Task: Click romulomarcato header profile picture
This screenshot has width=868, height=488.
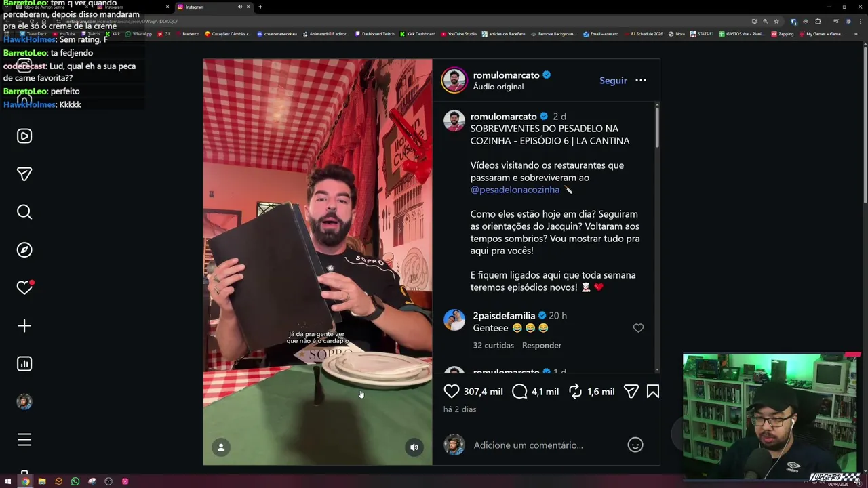Action: 454,80
